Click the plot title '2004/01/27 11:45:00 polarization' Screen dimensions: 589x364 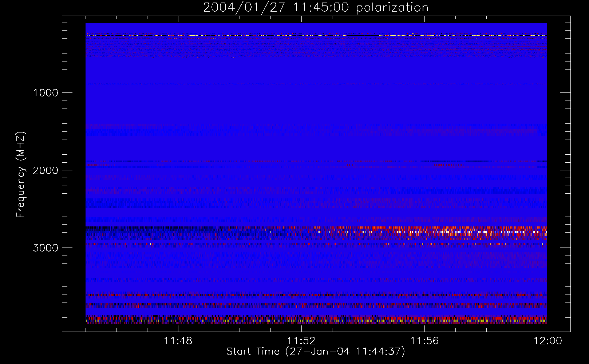coord(316,8)
